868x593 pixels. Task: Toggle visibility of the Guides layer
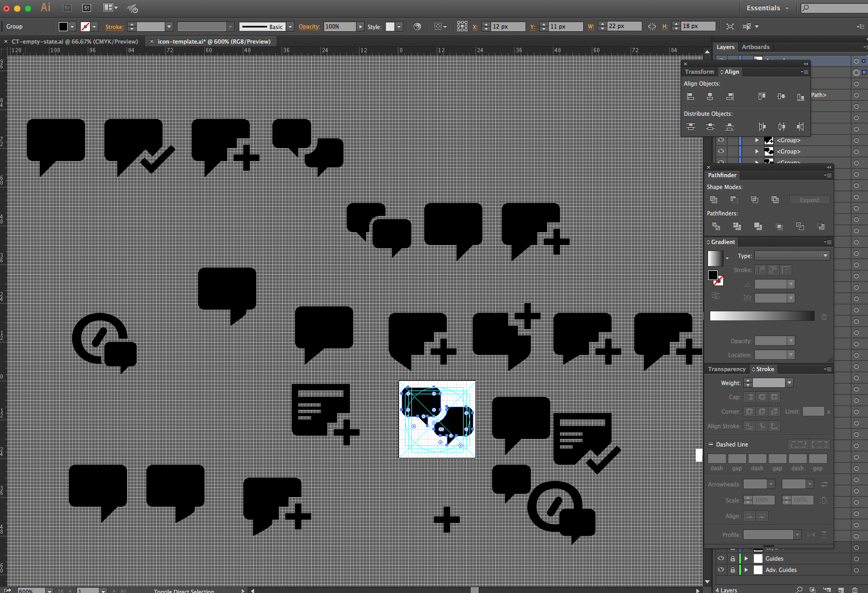721,559
